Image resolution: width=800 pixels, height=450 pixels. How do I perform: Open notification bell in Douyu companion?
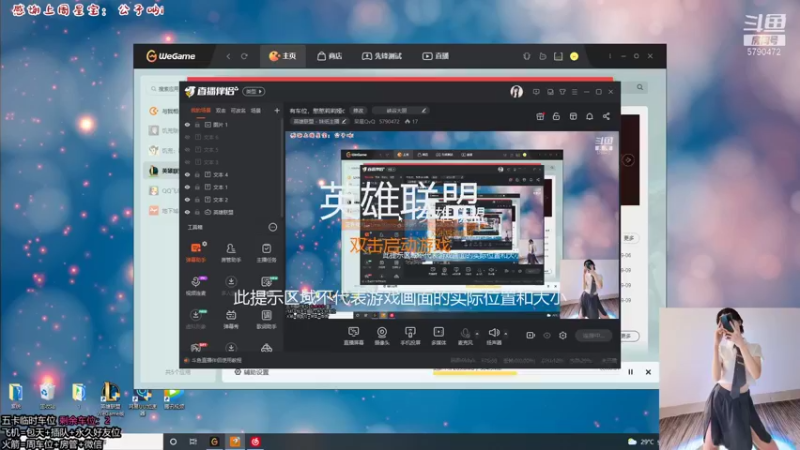click(x=589, y=116)
